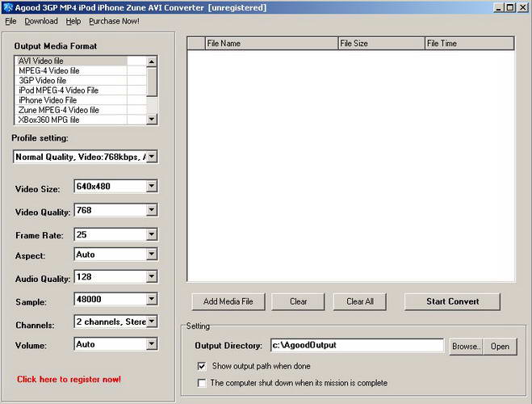Screen dimensions: 532x404
Task: Expand the Audio Quality dropdown
Action: tap(152, 276)
